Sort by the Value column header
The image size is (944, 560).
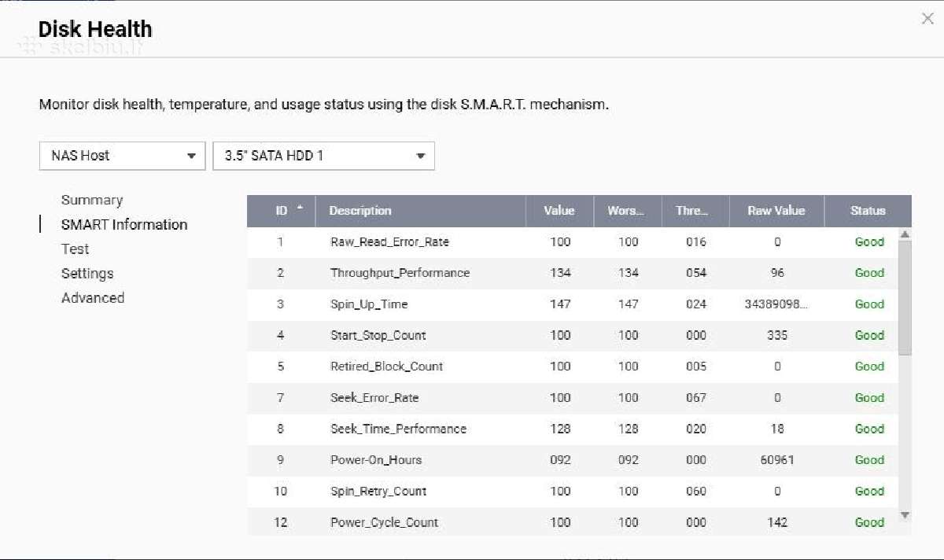coord(559,211)
